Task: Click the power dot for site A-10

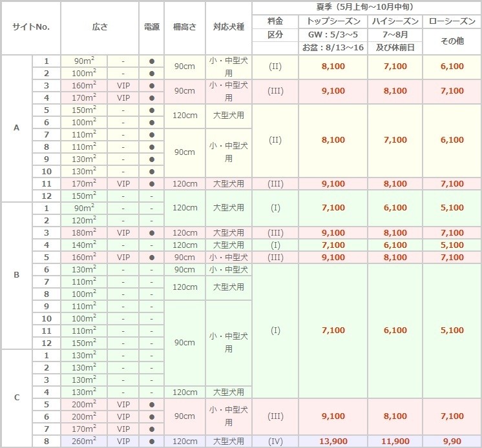Action: coord(152,172)
